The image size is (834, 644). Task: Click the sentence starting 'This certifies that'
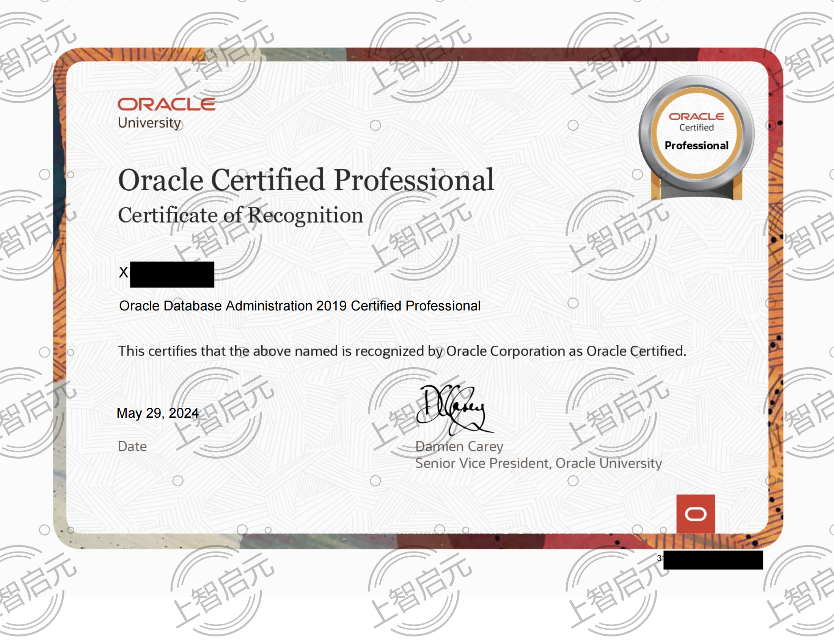point(402,351)
